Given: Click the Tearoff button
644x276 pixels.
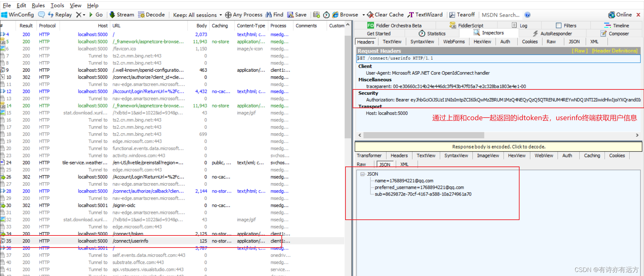Looking at the screenshot, I should coord(462,15).
